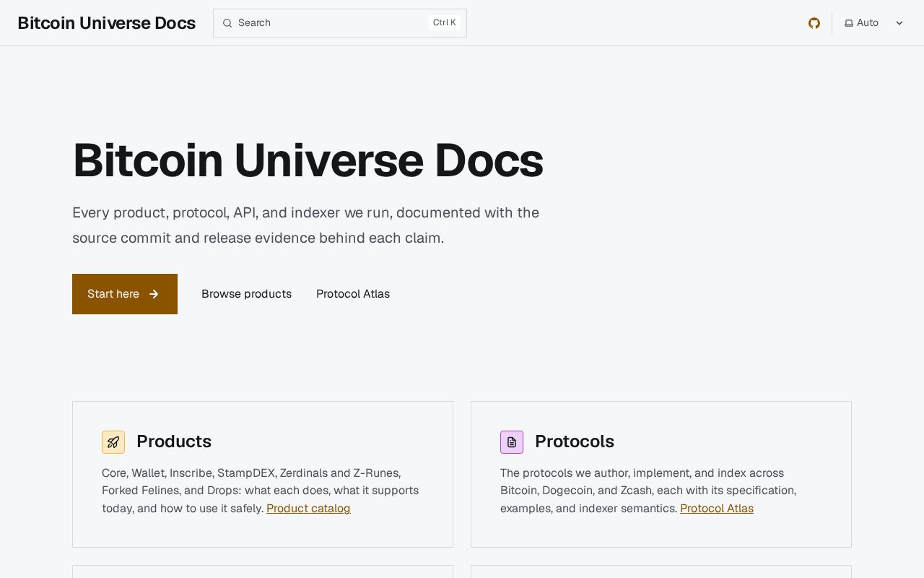Screen dimensions: 924x578
Task: Click the large Bitcoin Universe Docs heading
Action: pos(308,160)
